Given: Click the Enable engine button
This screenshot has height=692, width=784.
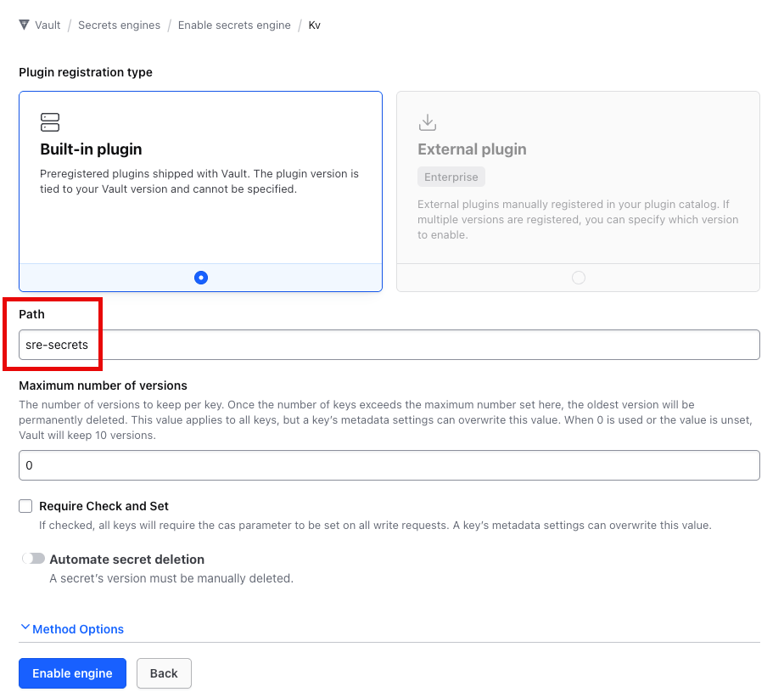Looking at the screenshot, I should [72, 673].
